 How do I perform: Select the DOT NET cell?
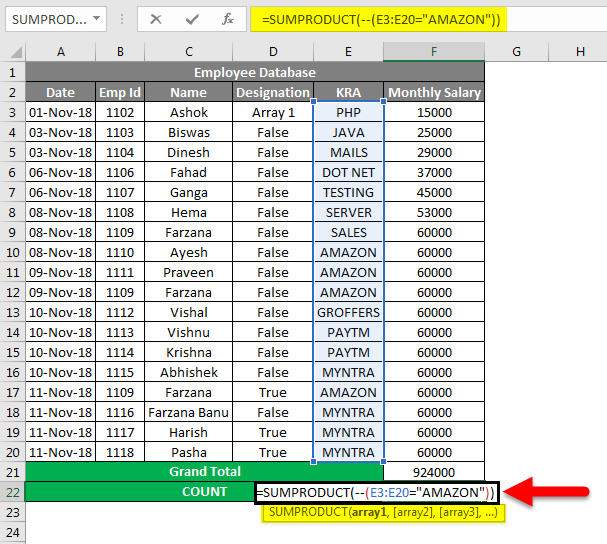pos(348,173)
